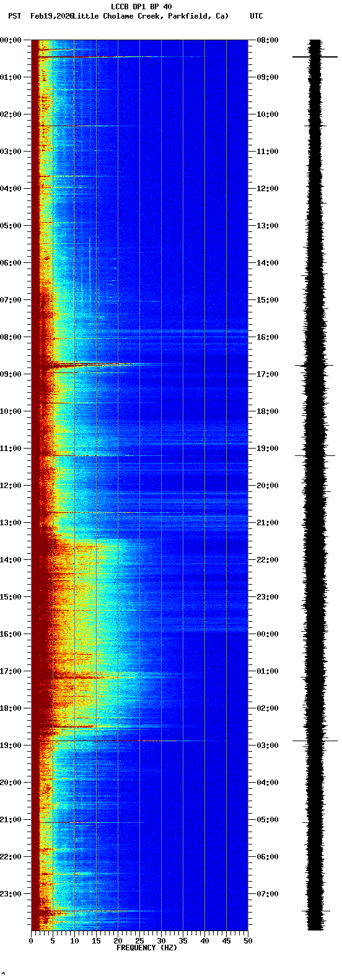Click the PST '09:00' time label
342x980 pixels.
point(11,374)
